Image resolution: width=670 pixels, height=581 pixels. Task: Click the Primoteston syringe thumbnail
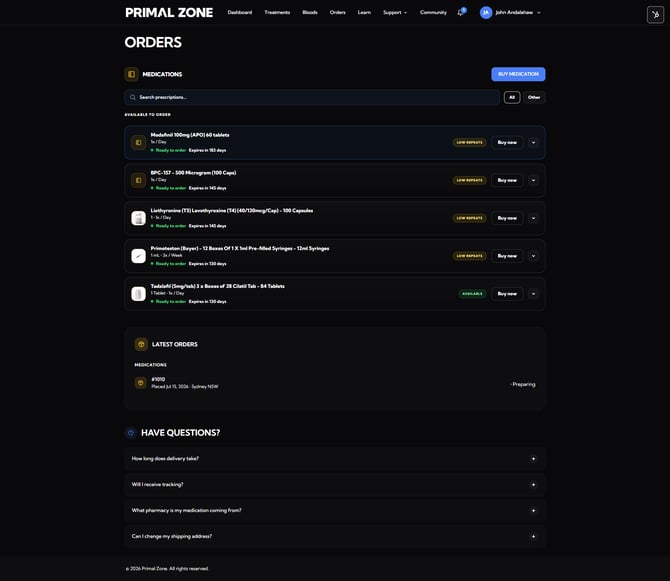138,256
